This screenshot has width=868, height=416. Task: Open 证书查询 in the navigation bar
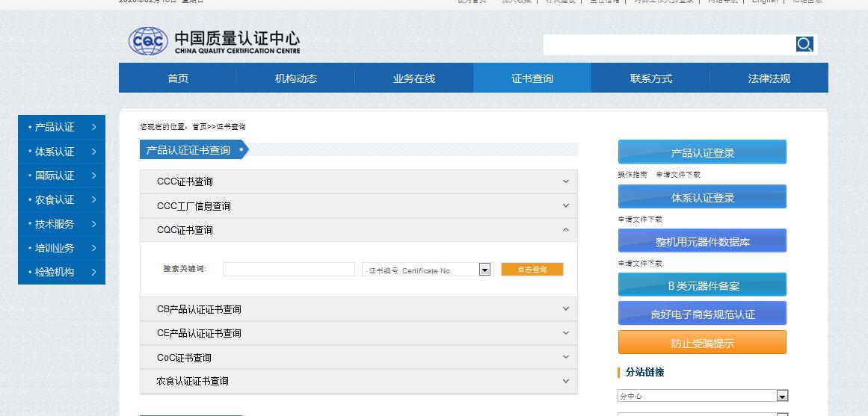point(532,78)
